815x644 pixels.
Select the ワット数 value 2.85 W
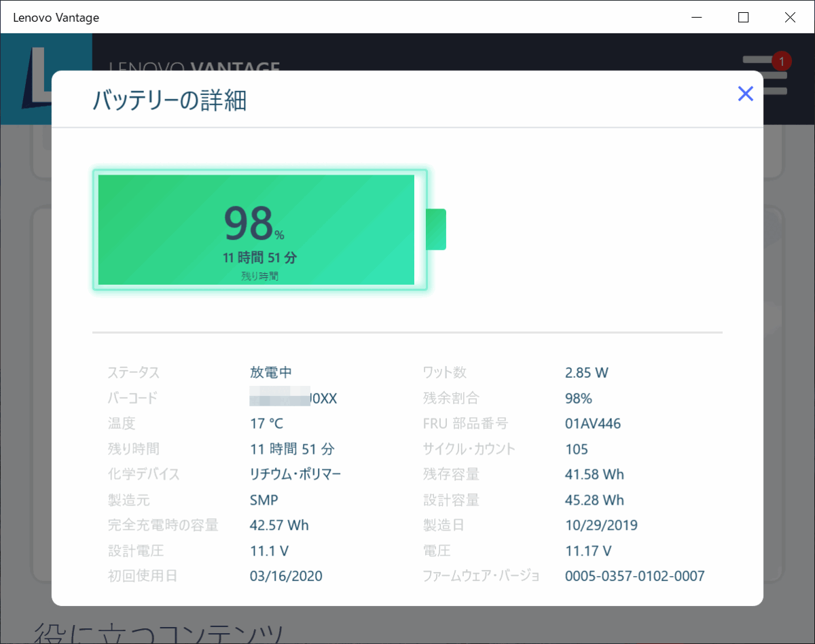pyautogui.click(x=587, y=372)
